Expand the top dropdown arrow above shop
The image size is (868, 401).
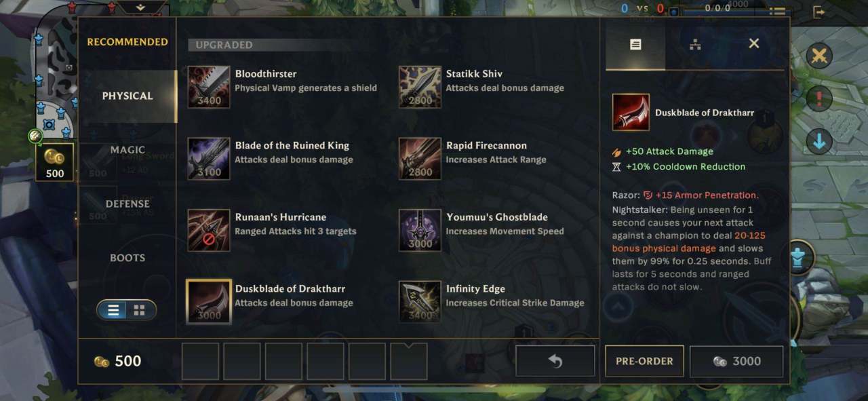[x=141, y=7]
